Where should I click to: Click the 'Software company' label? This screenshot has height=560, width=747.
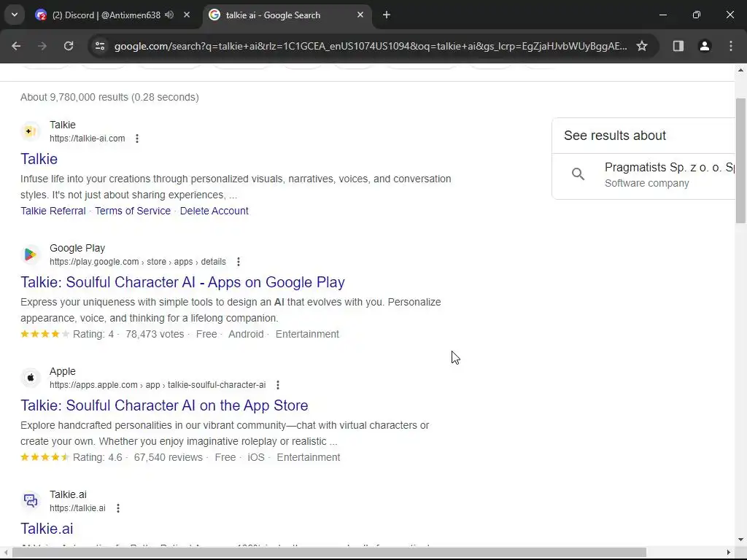[x=646, y=183]
